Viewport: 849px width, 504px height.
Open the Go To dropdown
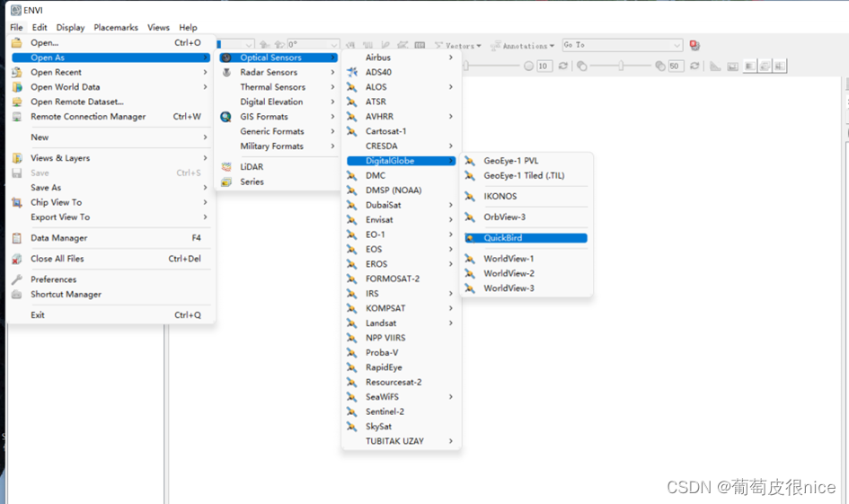pos(677,46)
